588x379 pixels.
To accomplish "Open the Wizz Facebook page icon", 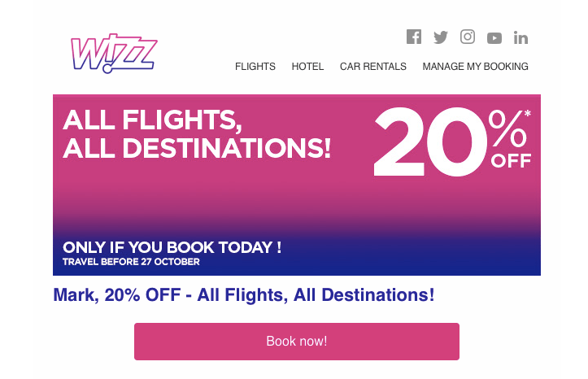I will (x=414, y=37).
